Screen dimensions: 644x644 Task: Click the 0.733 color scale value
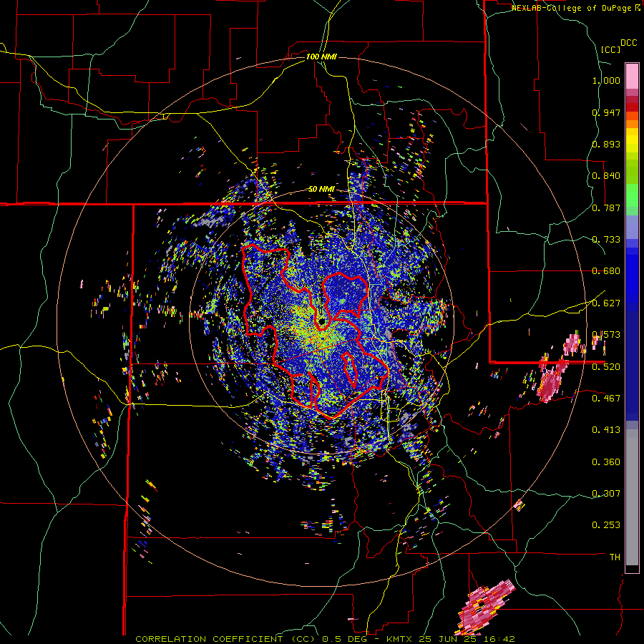pos(606,240)
